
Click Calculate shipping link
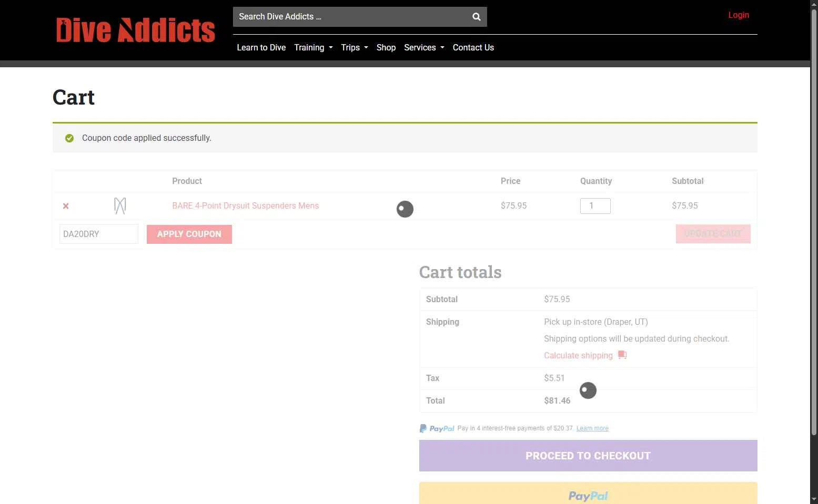578,355
